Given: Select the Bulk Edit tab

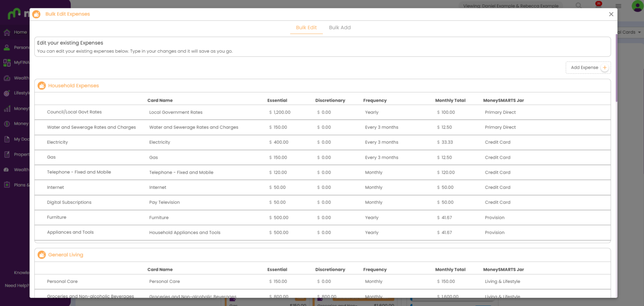Looking at the screenshot, I should (x=306, y=28).
